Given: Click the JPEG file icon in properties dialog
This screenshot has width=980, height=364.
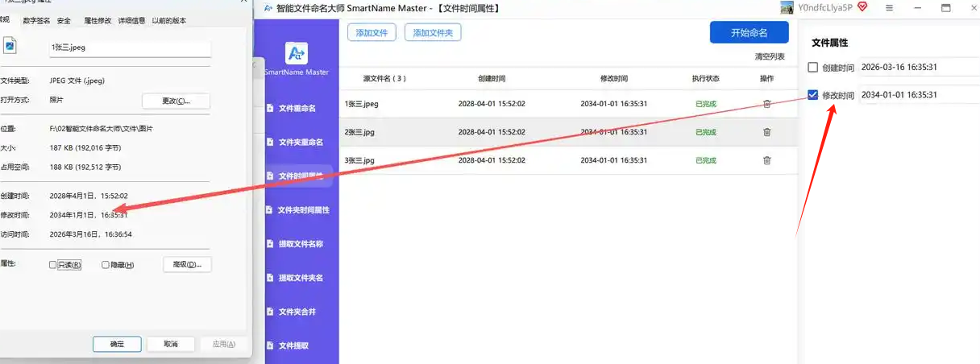Looking at the screenshot, I should [9, 47].
